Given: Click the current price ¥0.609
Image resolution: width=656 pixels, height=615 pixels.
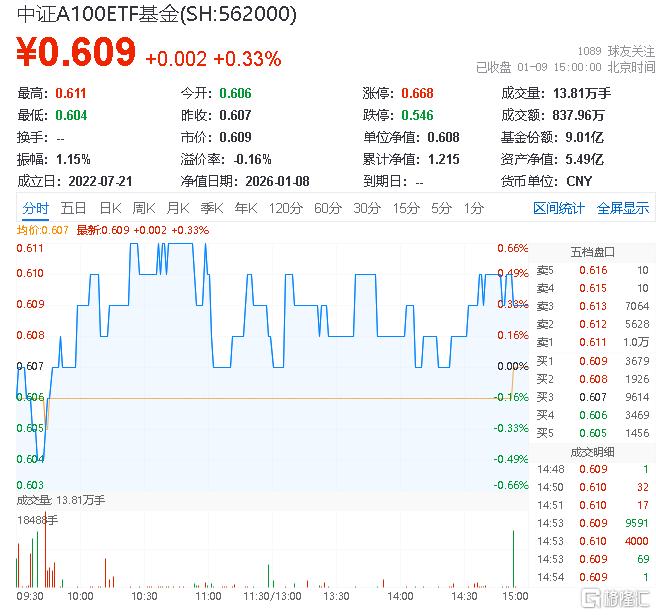Looking at the screenshot, I should 76,52.
